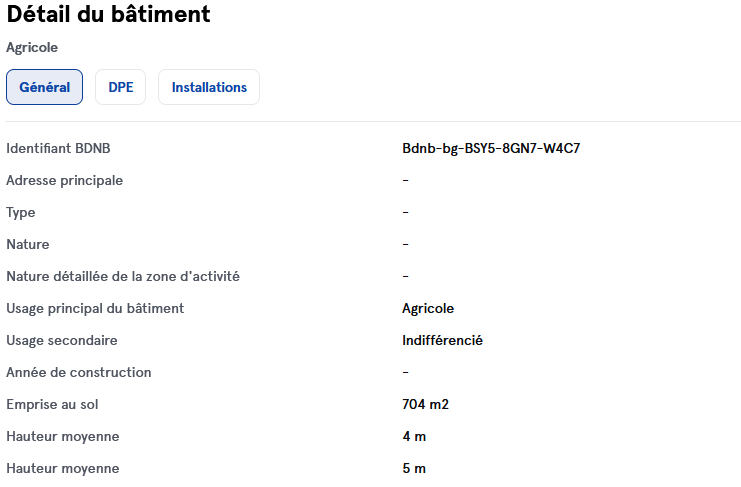Click the 'Identifiant BDNB' label
The height and width of the screenshot is (487, 741).
(58, 149)
